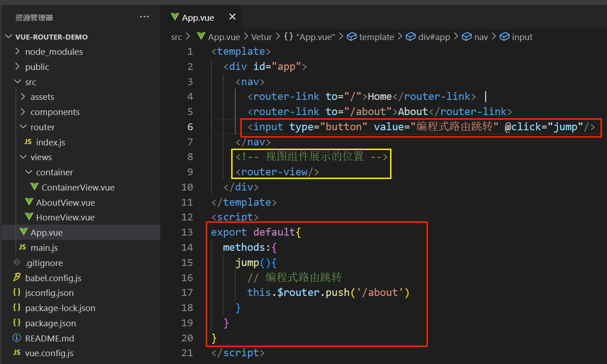Open index.js in the router folder
This screenshot has width=607, height=364.
pos(51,142)
